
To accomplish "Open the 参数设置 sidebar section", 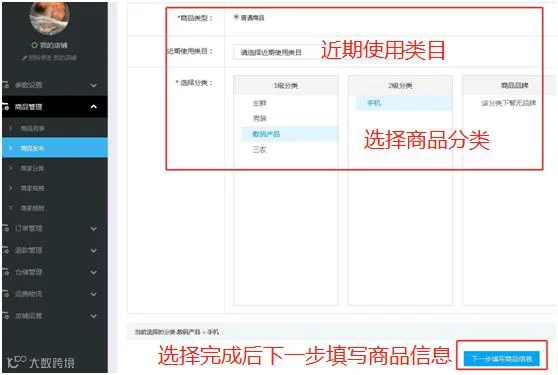I will click(55, 85).
